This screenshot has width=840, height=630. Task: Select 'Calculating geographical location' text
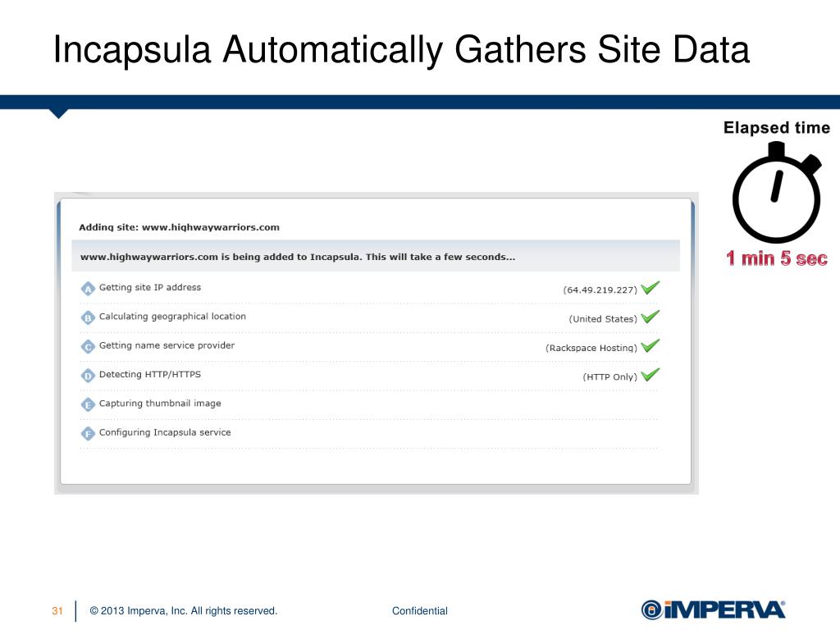[x=172, y=316]
